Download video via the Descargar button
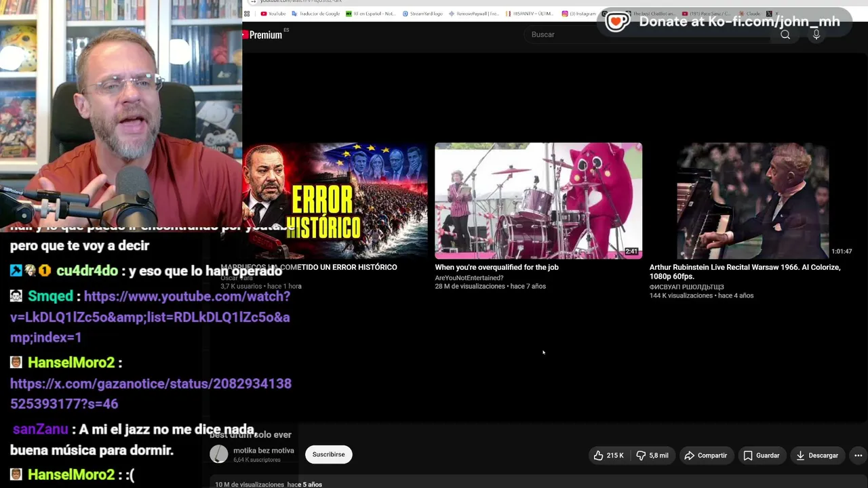 817,455
